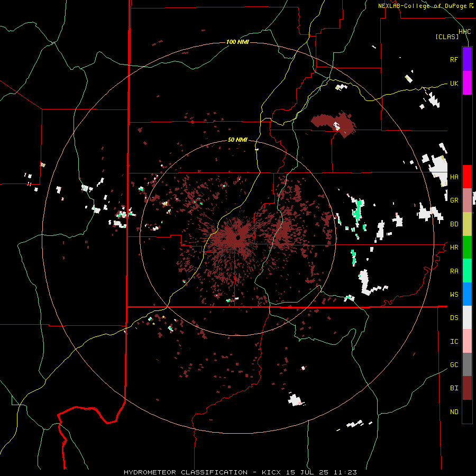The height and width of the screenshot is (476, 476).
Task: Click the ND black legend swatch
Action: click(x=467, y=411)
